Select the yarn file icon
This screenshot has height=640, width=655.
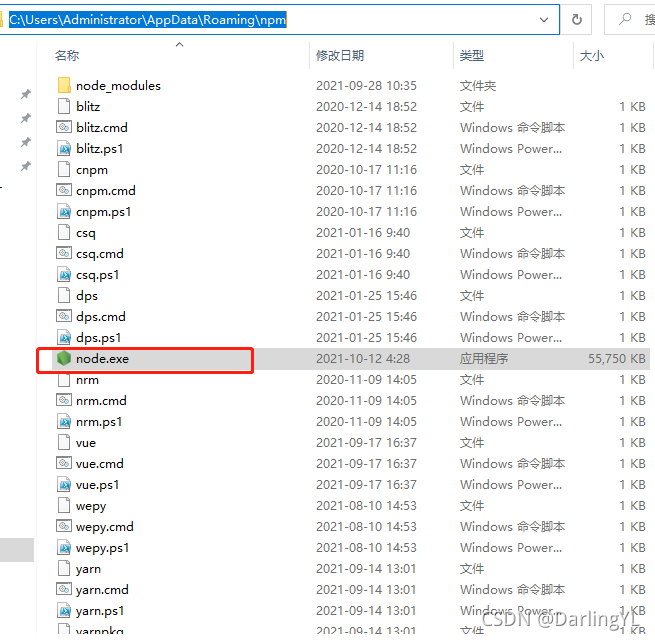pyautogui.click(x=64, y=569)
